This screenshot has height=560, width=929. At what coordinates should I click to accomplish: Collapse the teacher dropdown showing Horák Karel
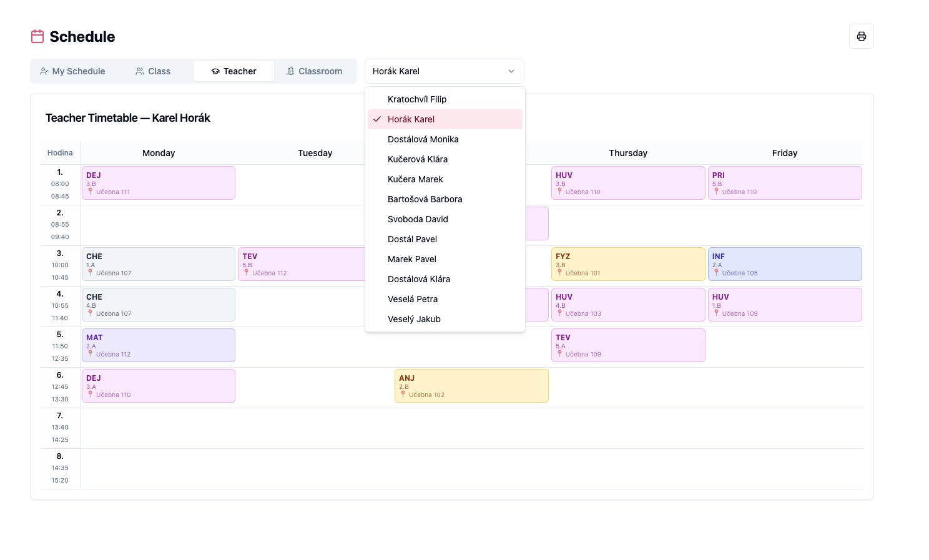click(x=445, y=71)
